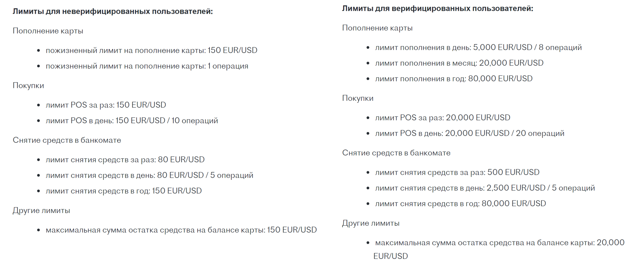
Task: Click the yearly top-up limit 80,000 EUR/USD line
Action: [x=454, y=79]
